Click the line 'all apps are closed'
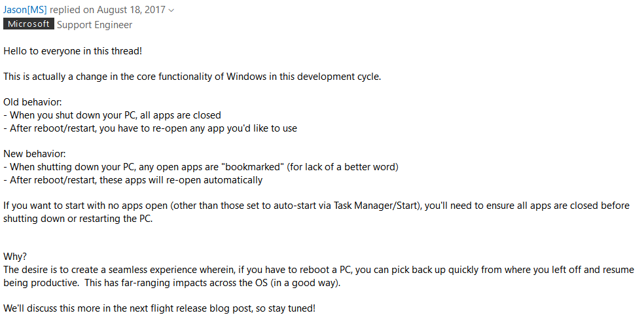Image resolution: width=644 pixels, height=328 pixels. [180, 115]
